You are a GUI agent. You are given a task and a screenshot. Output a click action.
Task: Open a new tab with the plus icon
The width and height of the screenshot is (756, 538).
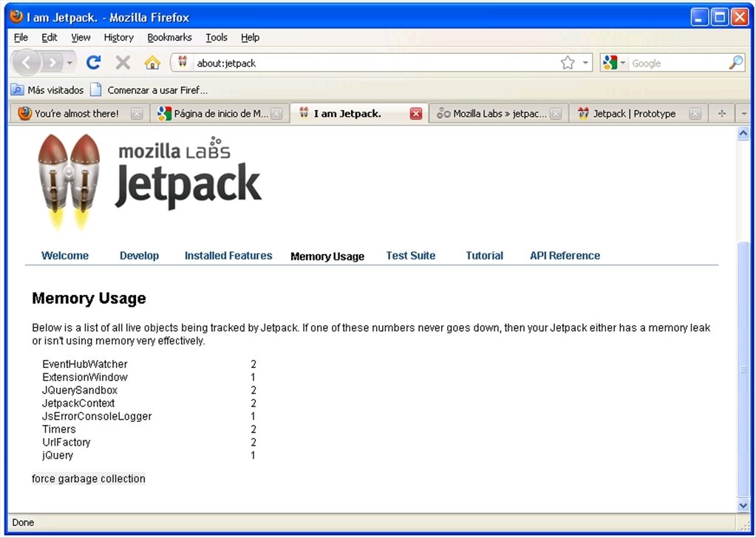pyautogui.click(x=722, y=114)
